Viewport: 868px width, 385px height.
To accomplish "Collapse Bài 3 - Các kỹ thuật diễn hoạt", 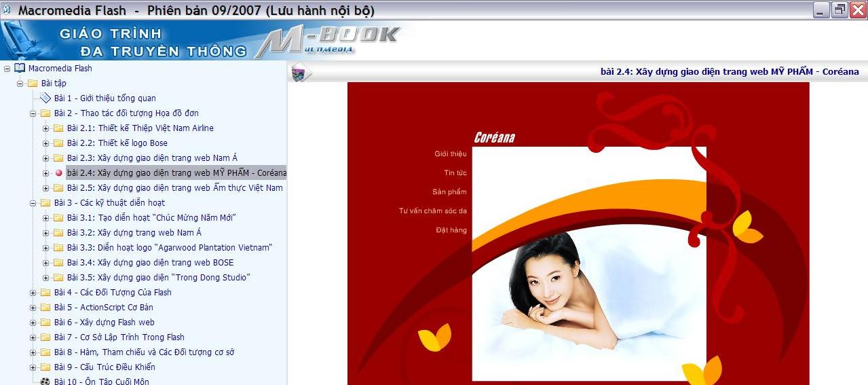I will point(33,203).
